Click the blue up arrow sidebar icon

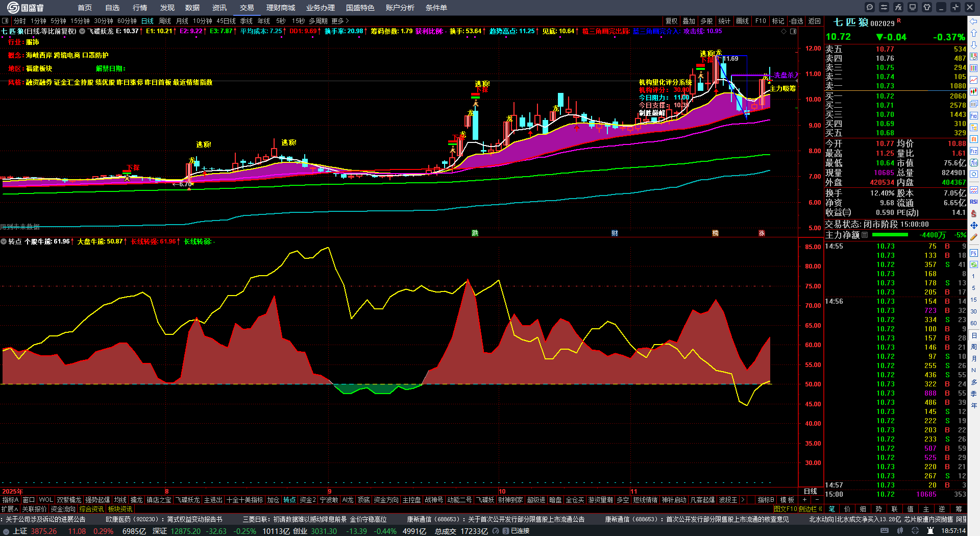pos(974,33)
